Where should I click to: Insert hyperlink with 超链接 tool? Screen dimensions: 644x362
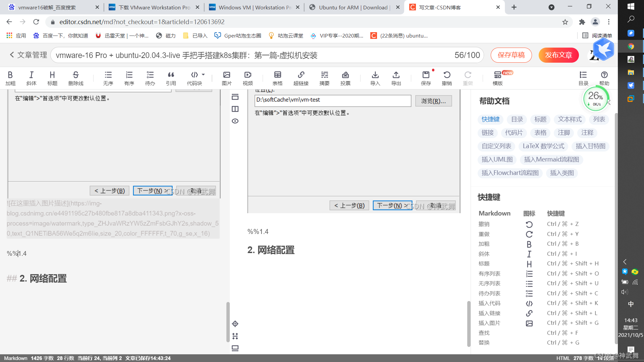coord(301,78)
